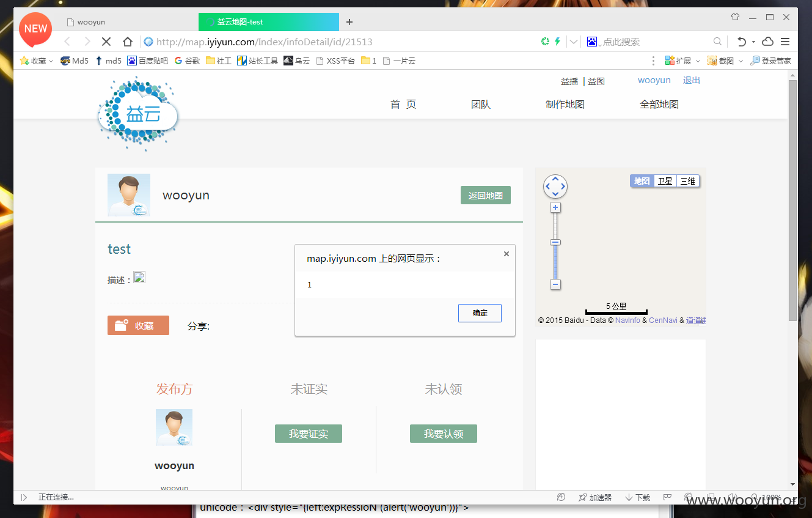812x518 pixels.
Task: Click the green refresh swirl icon in address bar
Action: click(x=545, y=42)
